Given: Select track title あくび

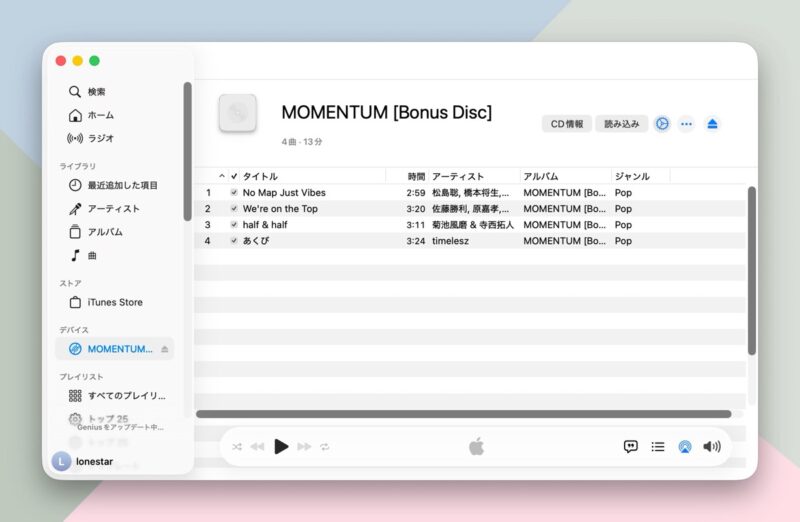Looking at the screenshot, I should click(x=256, y=241).
